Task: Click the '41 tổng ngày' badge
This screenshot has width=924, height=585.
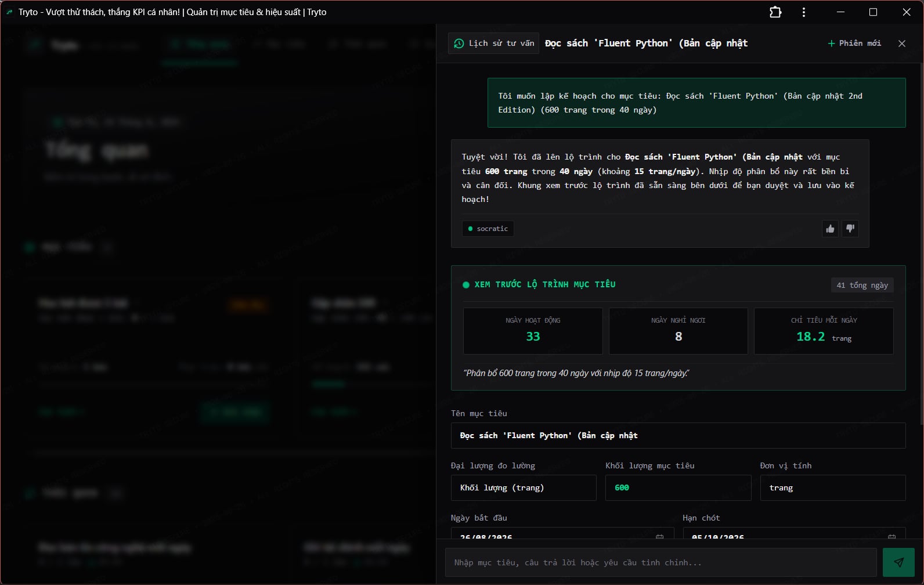Action: tap(862, 286)
